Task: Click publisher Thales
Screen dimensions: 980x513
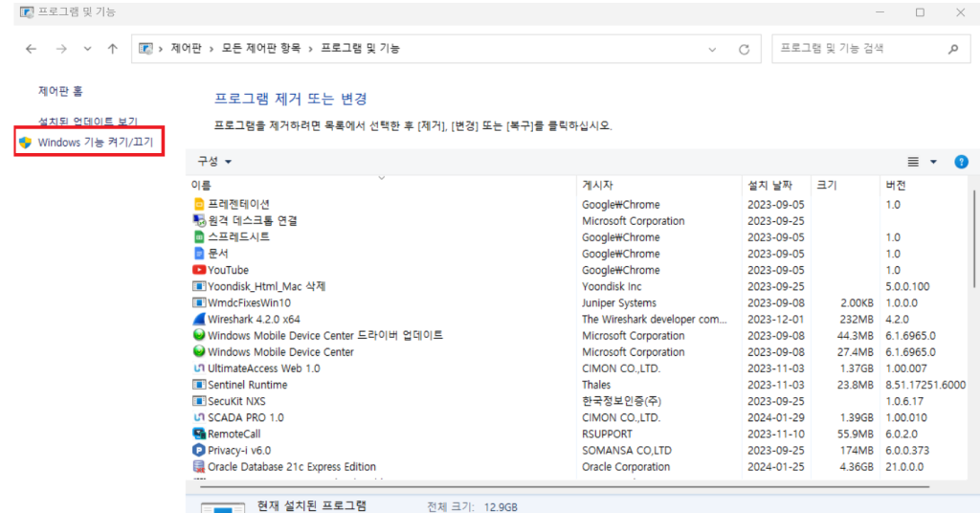Action: pyautogui.click(x=596, y=385)
